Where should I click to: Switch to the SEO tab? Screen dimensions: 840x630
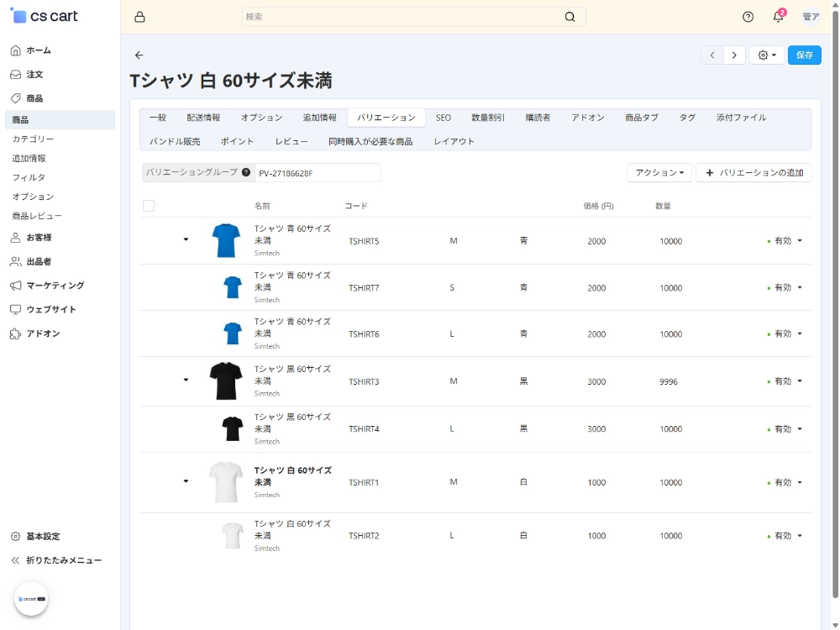[x=444, y=118]
